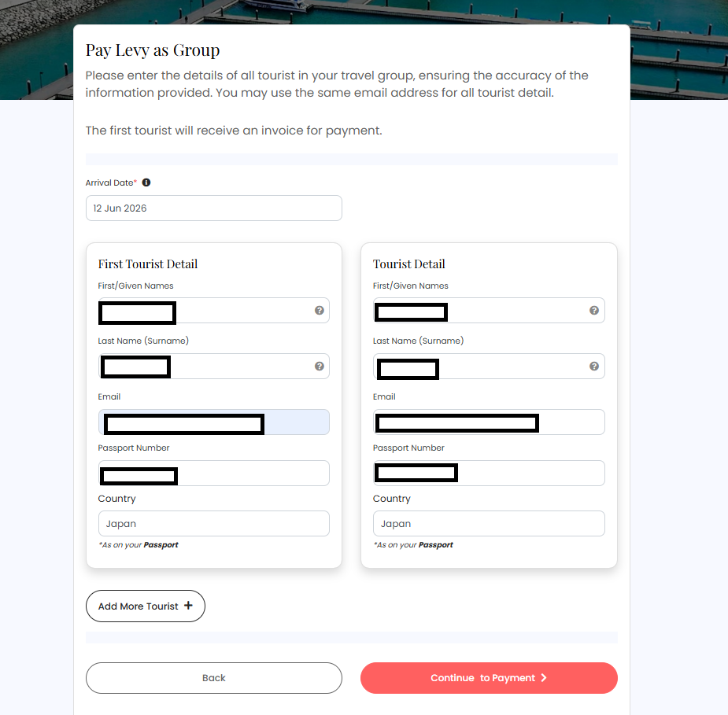The width and height of the screenshot is (728, 715).
Task: Open second tourist's Country dropdown
Action: 489,523
